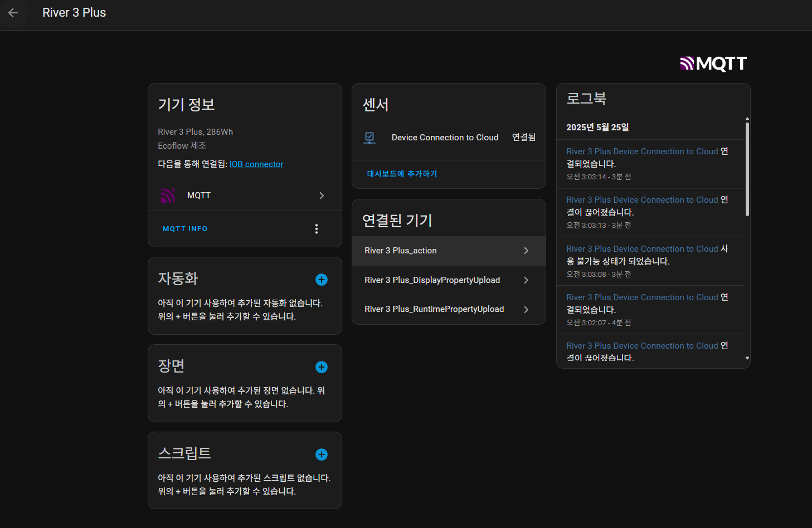Viewport: 812px width, 528px height.
Task: Open River 3 Plus_RuntimePropertyUpload device
Action: coord(434,309)
